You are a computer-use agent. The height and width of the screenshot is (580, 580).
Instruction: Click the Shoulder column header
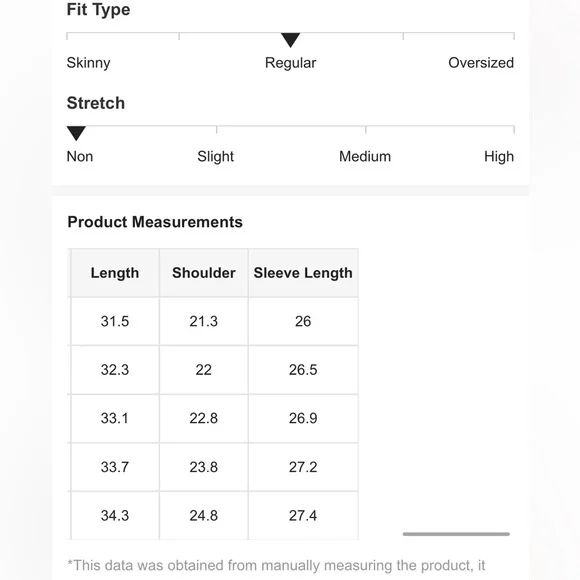204,273
